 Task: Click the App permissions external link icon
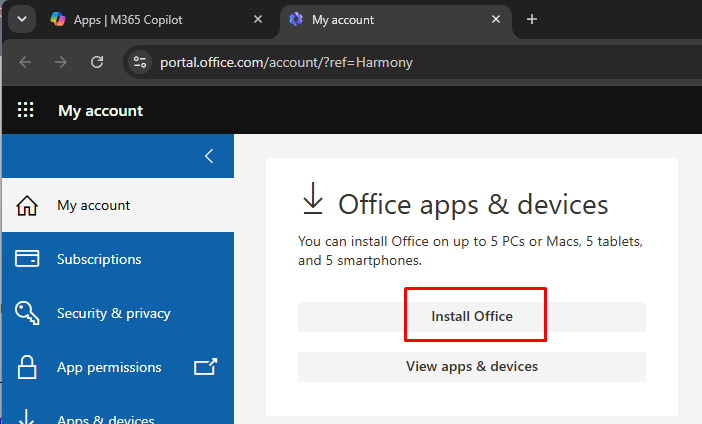click(205, 367)
